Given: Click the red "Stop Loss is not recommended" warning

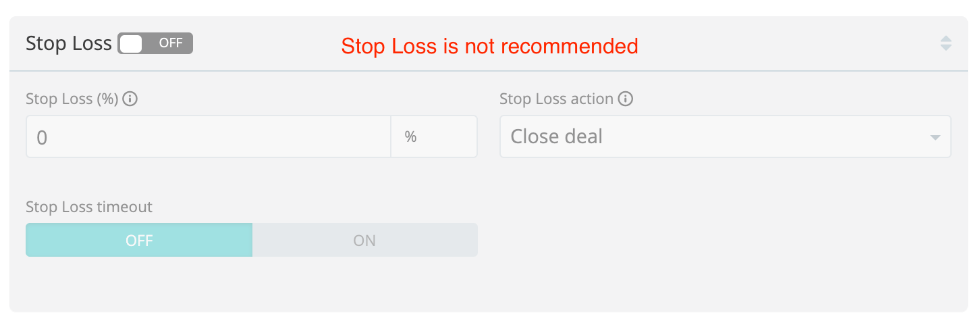Looking at the screenshot, I should pyautogui.click(x=489, y=46).
